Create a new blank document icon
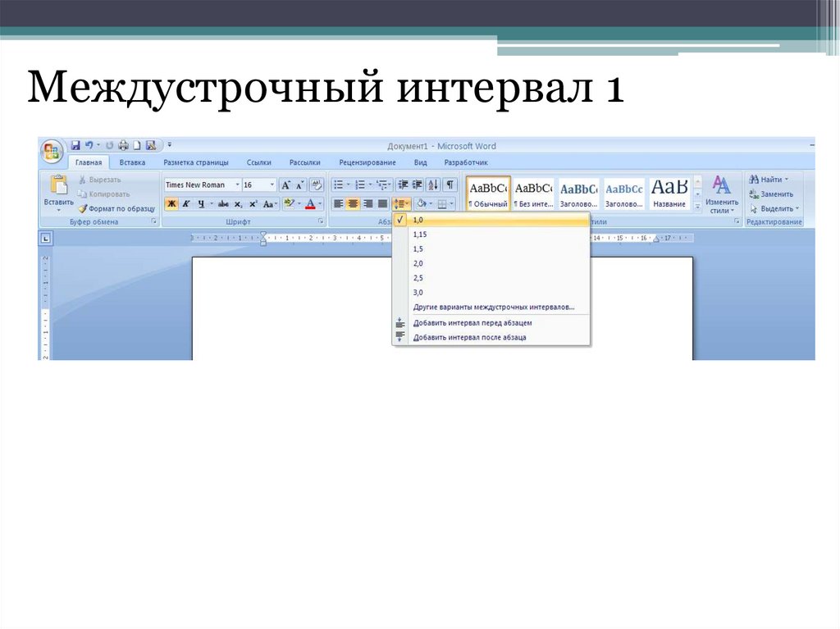Image resolution: width=840 pixels, height=629 pixels. pyautogui.click(x=137, y=145)
